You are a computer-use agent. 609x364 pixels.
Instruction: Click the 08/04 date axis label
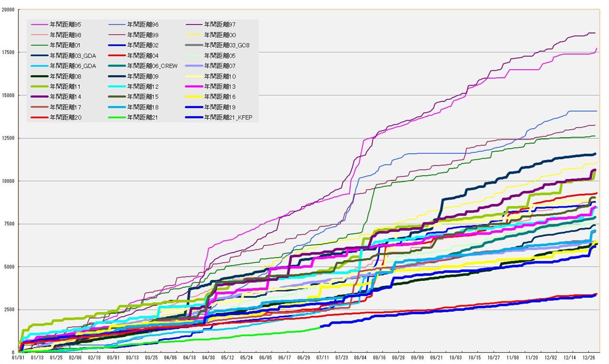point(361,357)
